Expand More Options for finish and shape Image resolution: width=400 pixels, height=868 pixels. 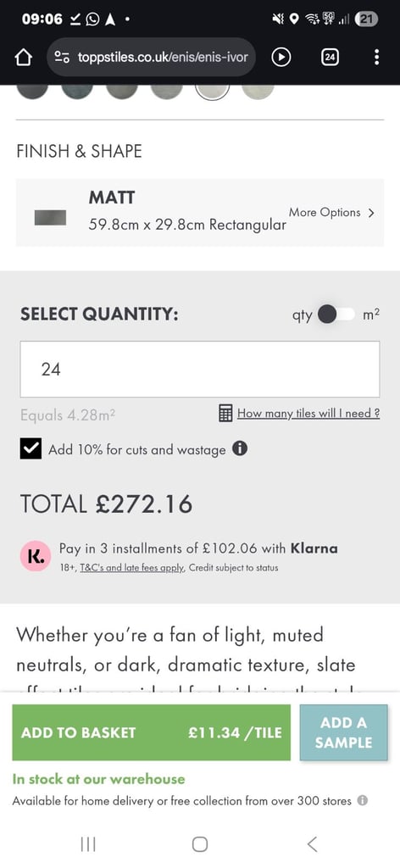point(331,213)
